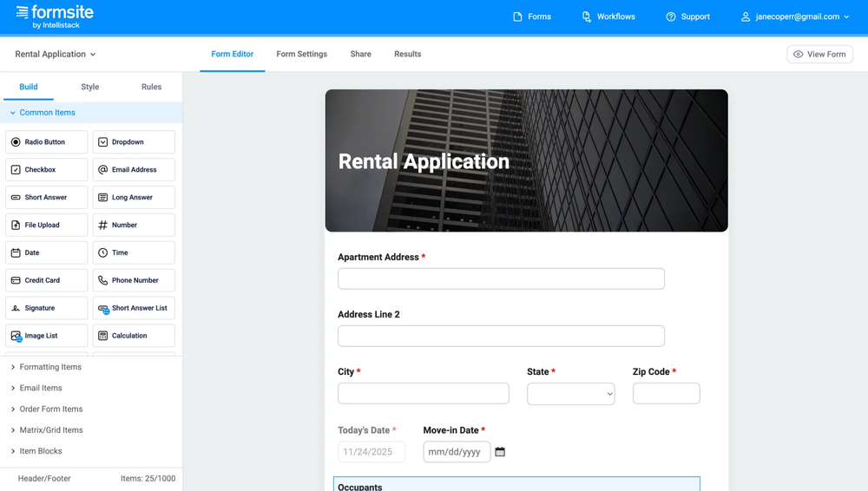This screenshot has height=491, width=868.
Task: Select the Calculation item
Action: click(x=133, y=336)
